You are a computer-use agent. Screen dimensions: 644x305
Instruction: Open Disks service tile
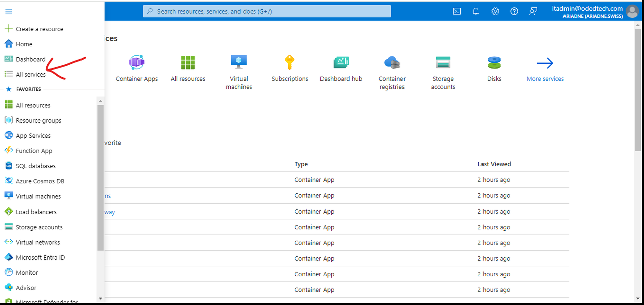click(494, 68)
